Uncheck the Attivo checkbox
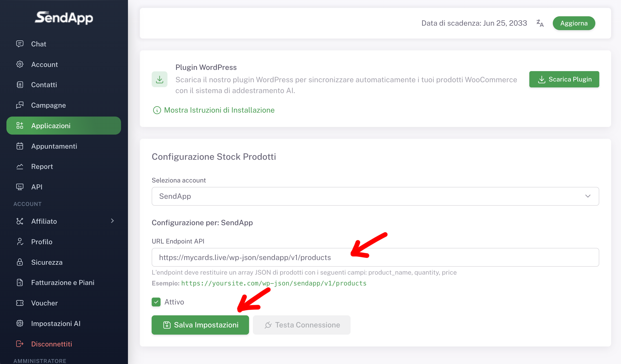This screenshot has height=364, width=621. (x=156, y=302)
